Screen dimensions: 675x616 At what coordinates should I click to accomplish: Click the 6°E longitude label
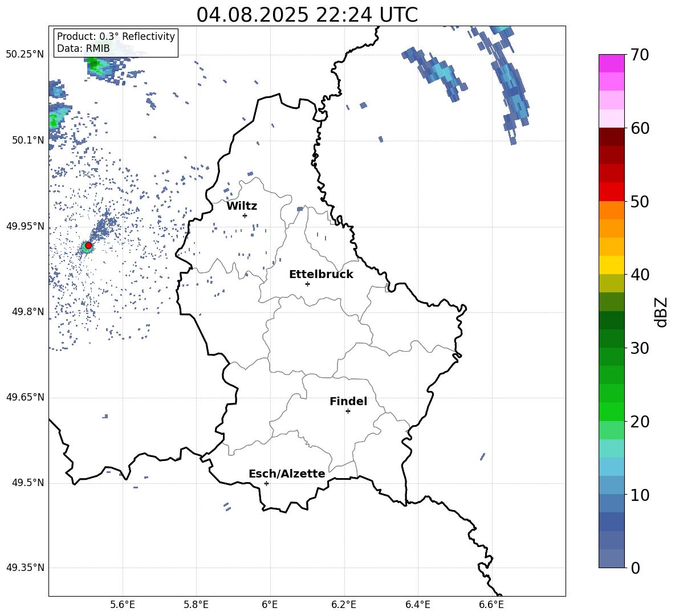(270, 605)
